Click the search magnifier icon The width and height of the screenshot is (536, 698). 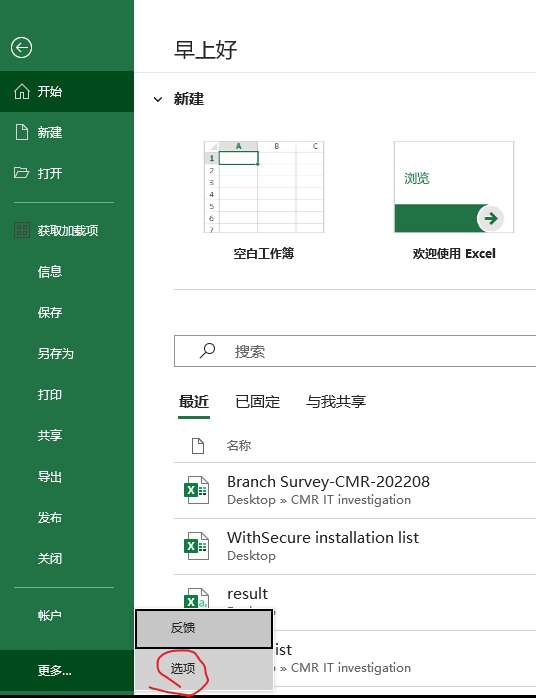click(207, 351)
